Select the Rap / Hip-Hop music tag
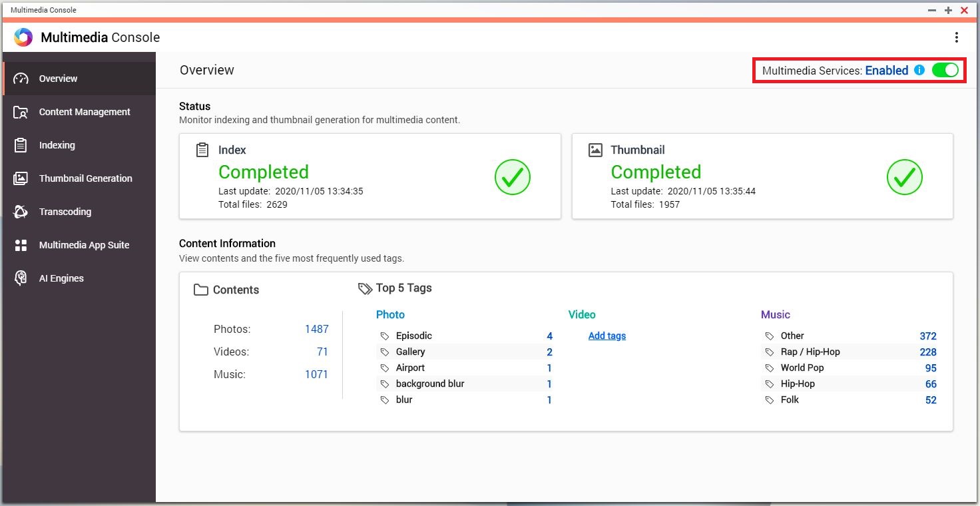980x506 pixels. pyautogui.click(x=810, y=352)
